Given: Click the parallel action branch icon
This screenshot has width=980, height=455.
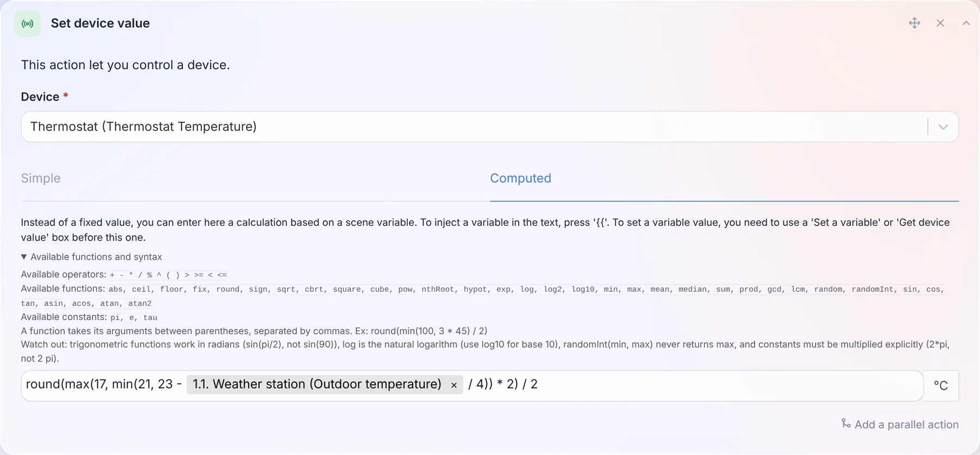Looking at the screenshot, I should [x=846, y=423].
